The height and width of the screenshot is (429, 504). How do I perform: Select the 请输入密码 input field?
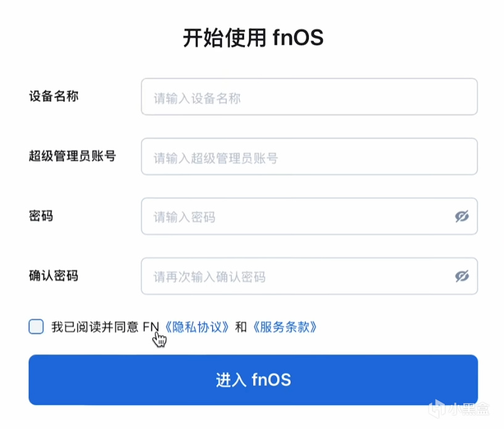pos(296,216)
